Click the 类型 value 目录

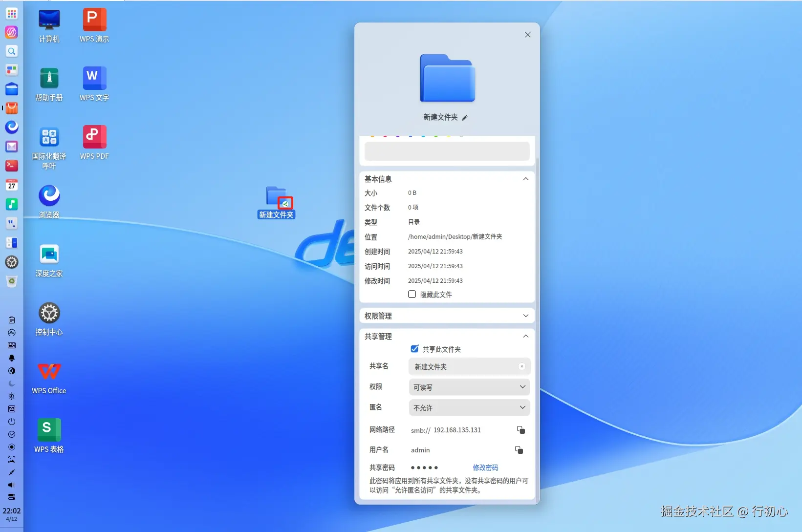pyautogui.click(x=414, y=222)
